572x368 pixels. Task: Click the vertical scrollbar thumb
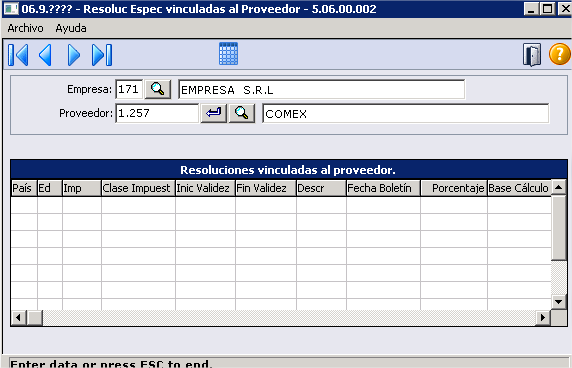pyautogui.click(x=559, y=228)
